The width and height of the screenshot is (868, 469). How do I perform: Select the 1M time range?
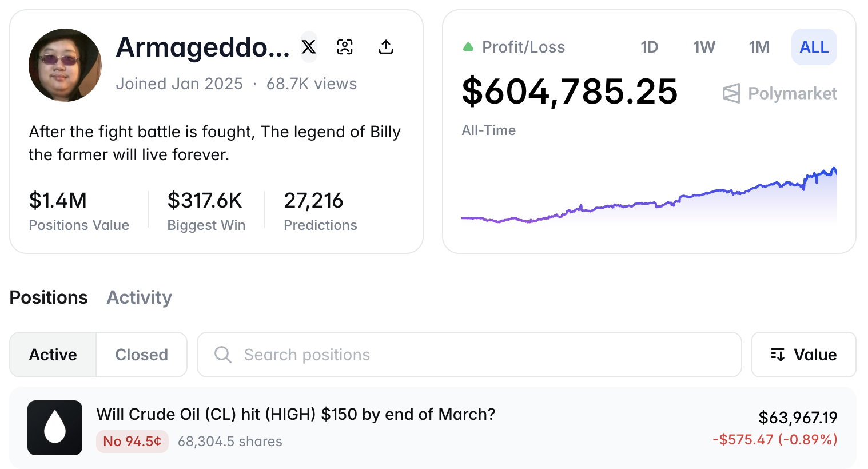point(759,47)
